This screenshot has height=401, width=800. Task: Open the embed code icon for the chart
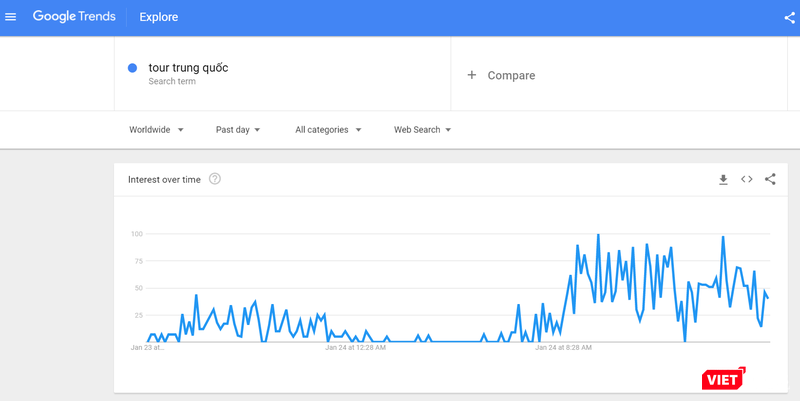click(x=746, y=179)
